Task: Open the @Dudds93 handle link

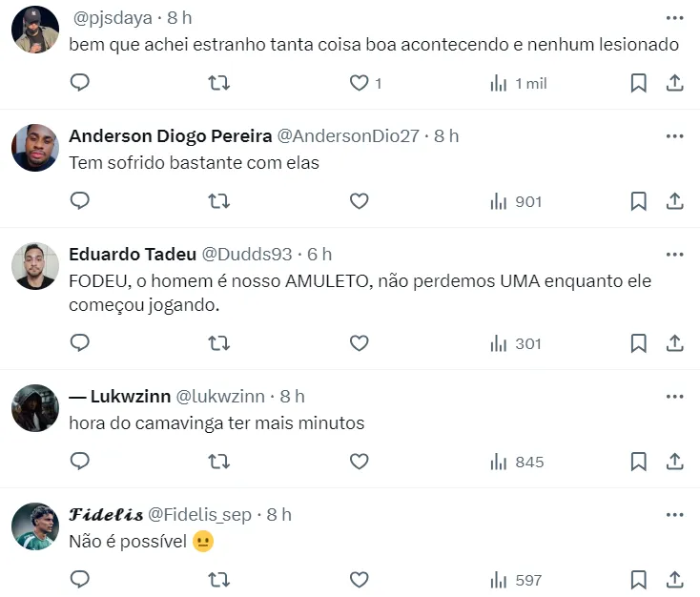Action: (247, 254)
